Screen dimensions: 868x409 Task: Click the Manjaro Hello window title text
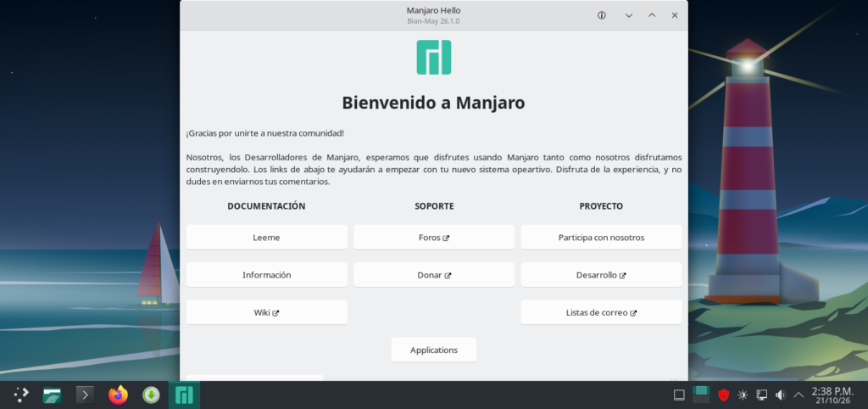pos(433,10)
